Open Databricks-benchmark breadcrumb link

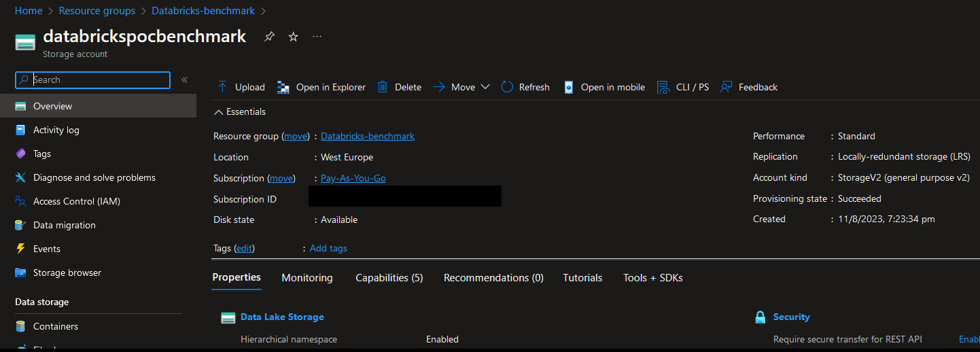(x=203, y=11)
